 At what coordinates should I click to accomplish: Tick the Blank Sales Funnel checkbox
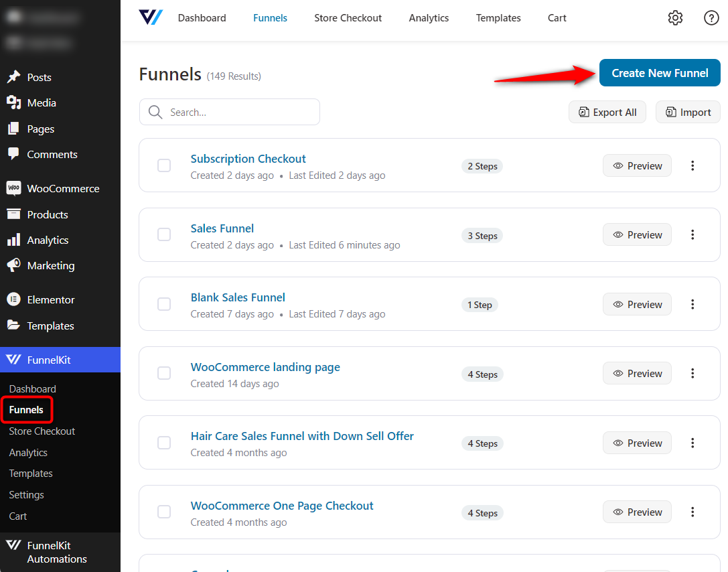coord(164,304)
